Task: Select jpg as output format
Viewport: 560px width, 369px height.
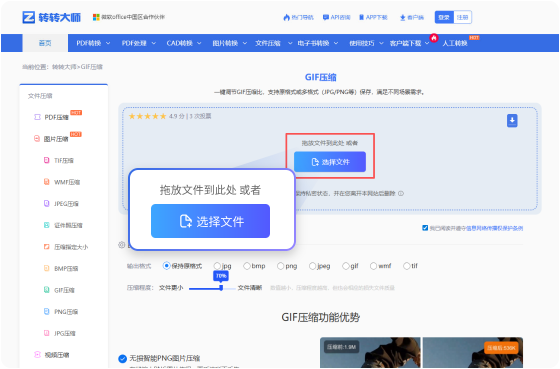Action: (217, 266)
